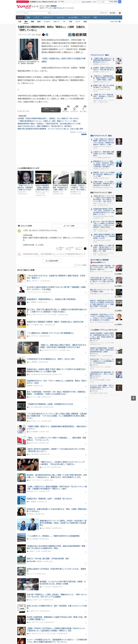Screen dimensions: 138x644
Task: Click the 購入履歴 link
Action: (x=112, y=13)
